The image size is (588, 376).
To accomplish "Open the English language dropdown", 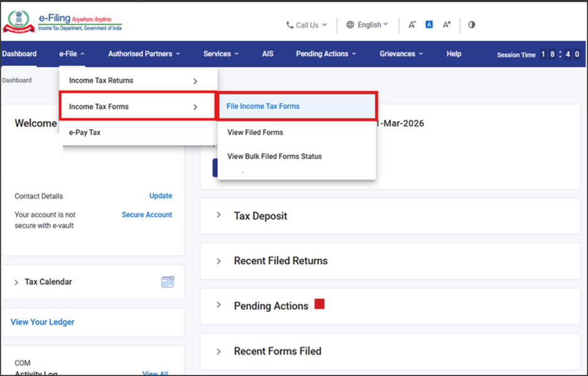I will 367,25.
